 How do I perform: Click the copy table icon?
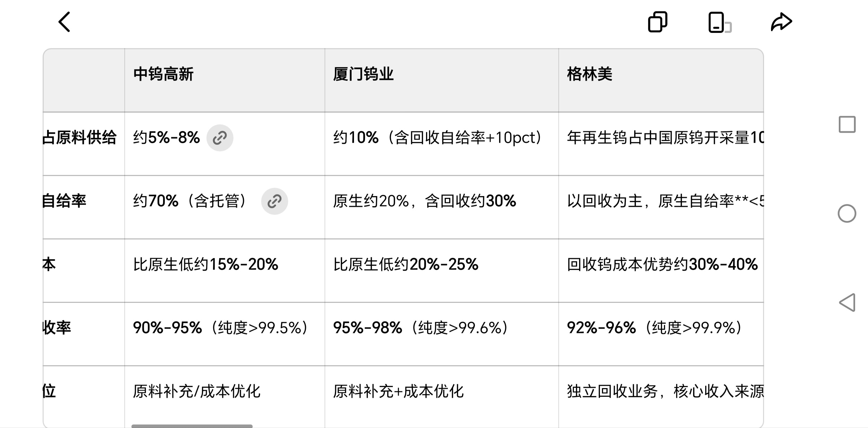pos(657,22)
